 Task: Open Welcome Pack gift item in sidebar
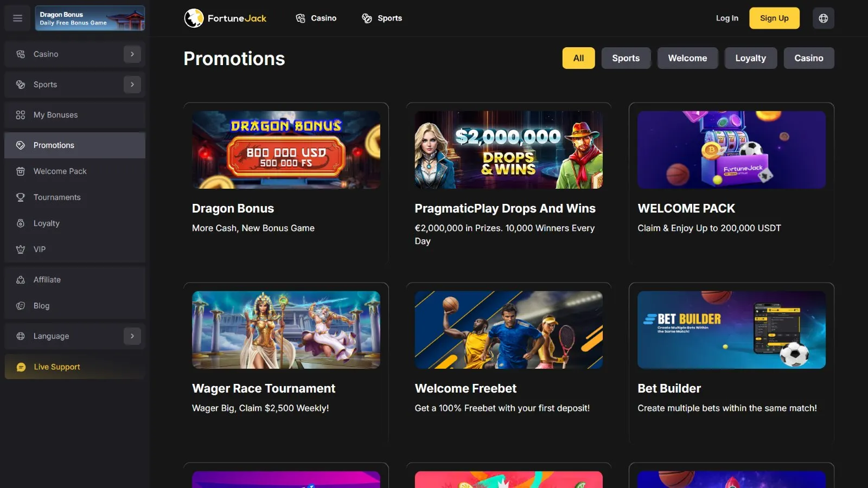tap(75, 171)
